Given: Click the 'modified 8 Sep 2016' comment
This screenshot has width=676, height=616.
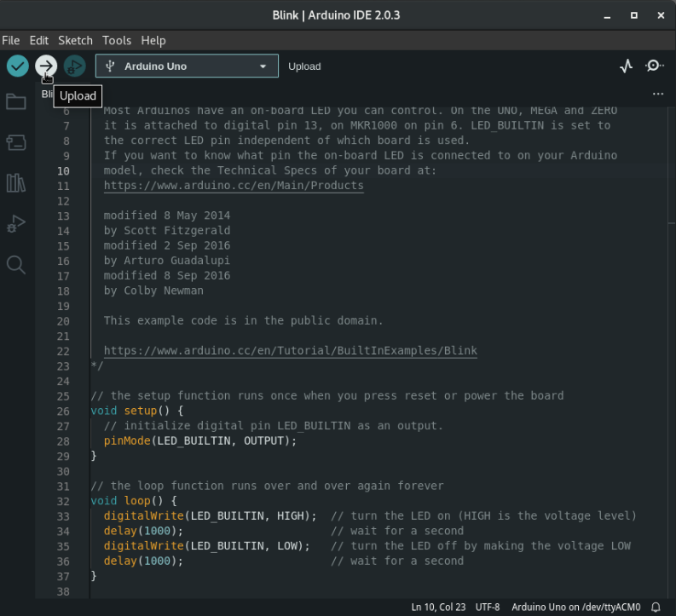Looking at the screenshot, I should click(x=167, y=276).
